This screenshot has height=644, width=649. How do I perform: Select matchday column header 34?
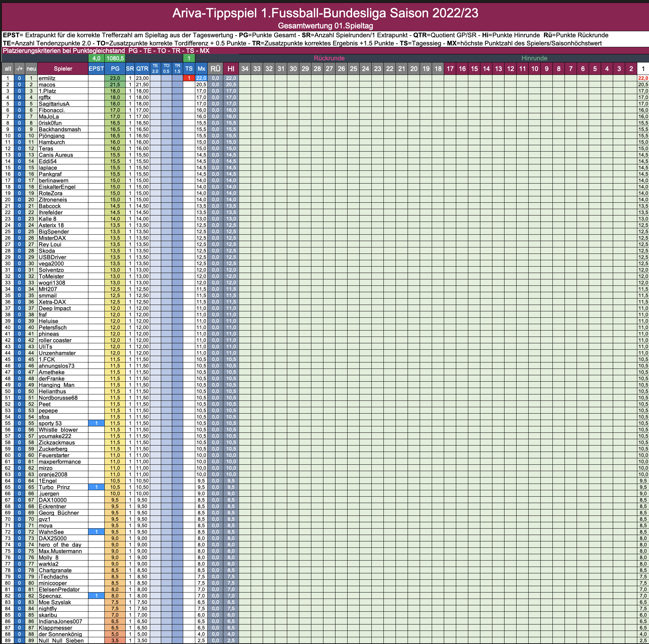coord(245,69)
